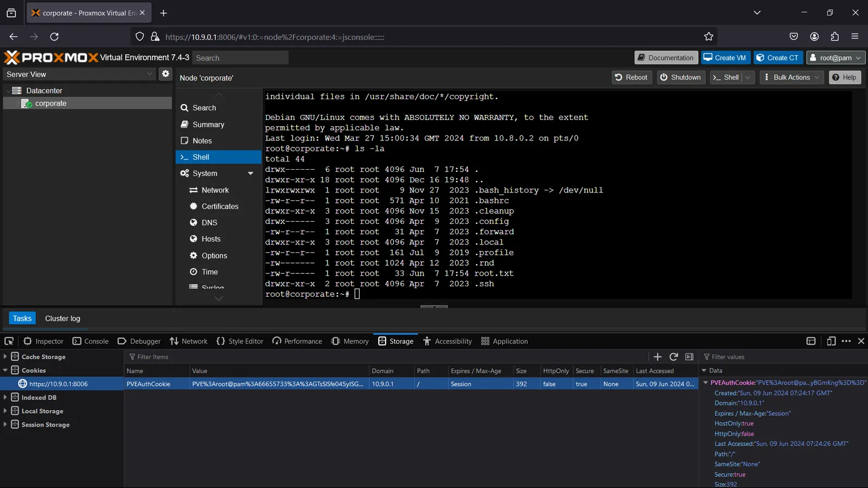Close the developer tools panel
This screenshot has width=868, height=488.
tap(861, 341)
